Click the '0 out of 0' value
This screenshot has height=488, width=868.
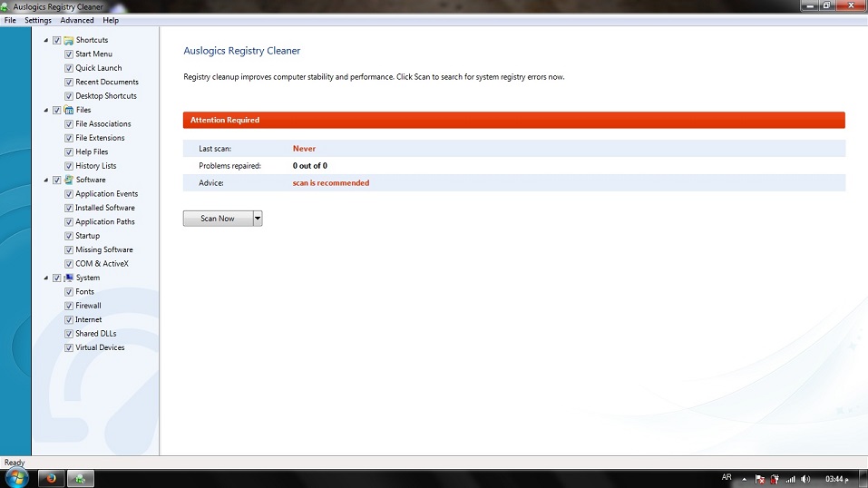pyautogui.click(x=309, y=166)
